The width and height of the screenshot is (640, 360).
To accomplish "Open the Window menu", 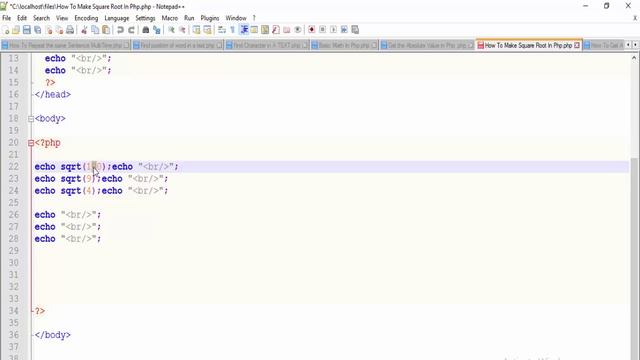I will pos(236,18).
